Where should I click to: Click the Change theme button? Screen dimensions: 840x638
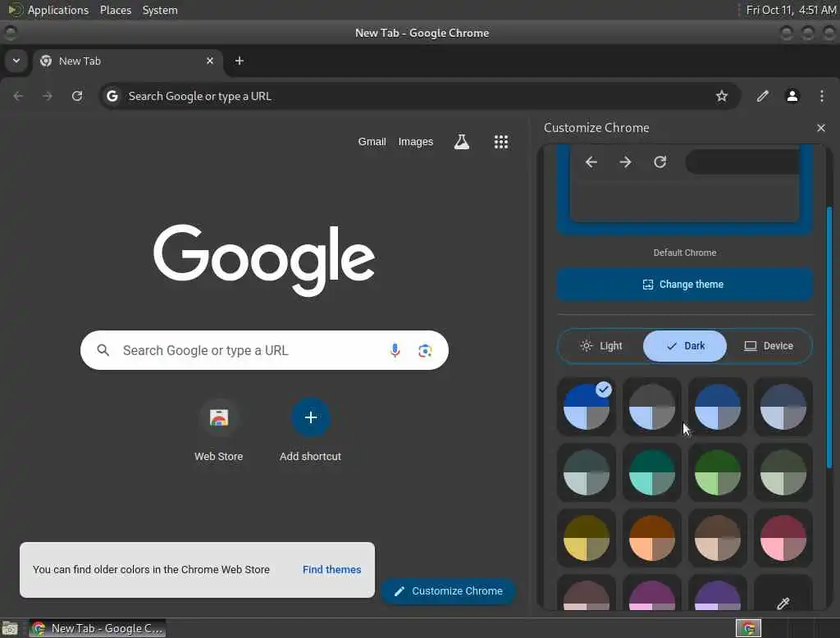(x=685, y=285)
